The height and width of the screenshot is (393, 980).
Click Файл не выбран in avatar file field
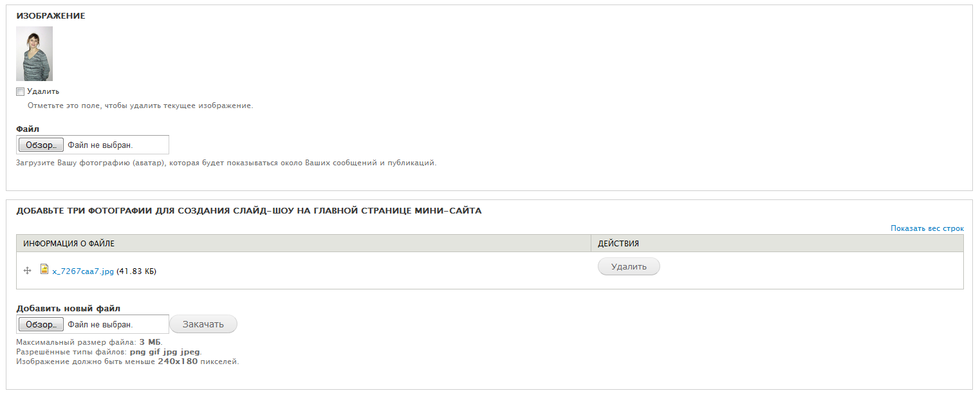tap(100, 145)
